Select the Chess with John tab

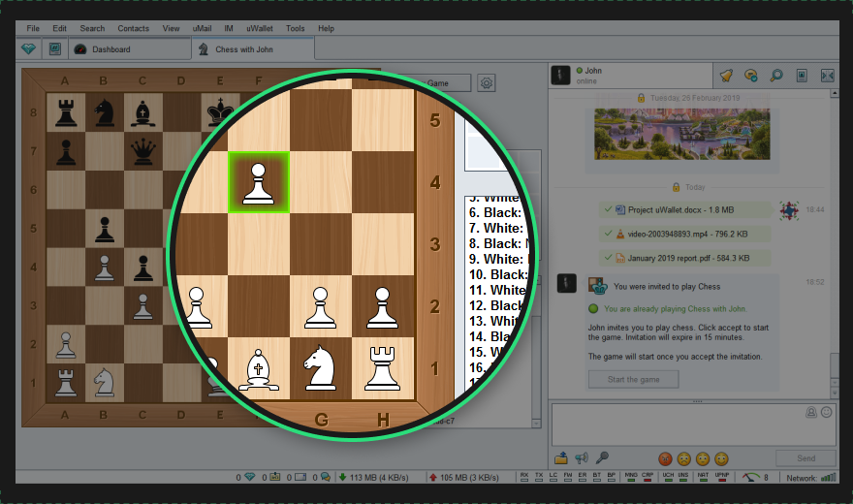[x=253, y=48]
